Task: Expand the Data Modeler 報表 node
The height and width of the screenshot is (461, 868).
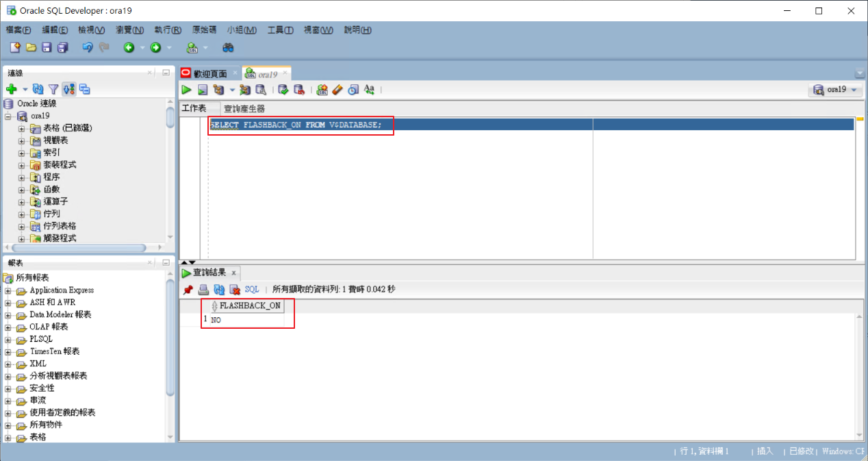Action: (8, 315)
